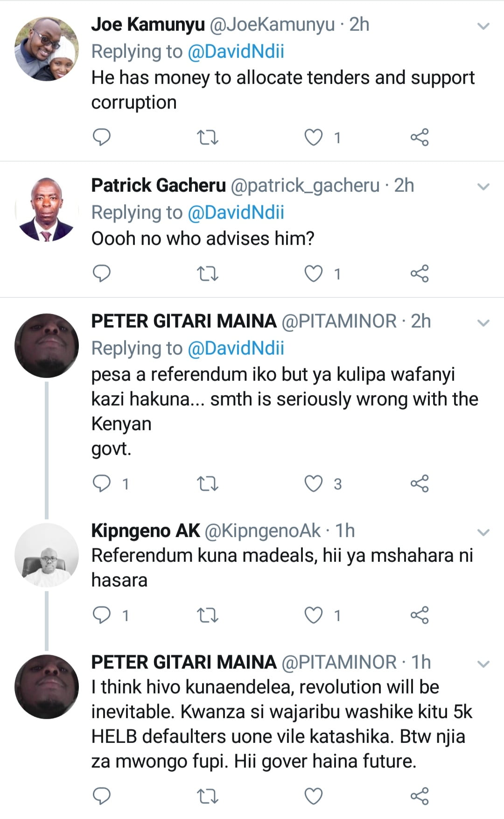Like Joe Kamunyu's tweet
The width and height of the screenshot is (504, 819).
314,138
